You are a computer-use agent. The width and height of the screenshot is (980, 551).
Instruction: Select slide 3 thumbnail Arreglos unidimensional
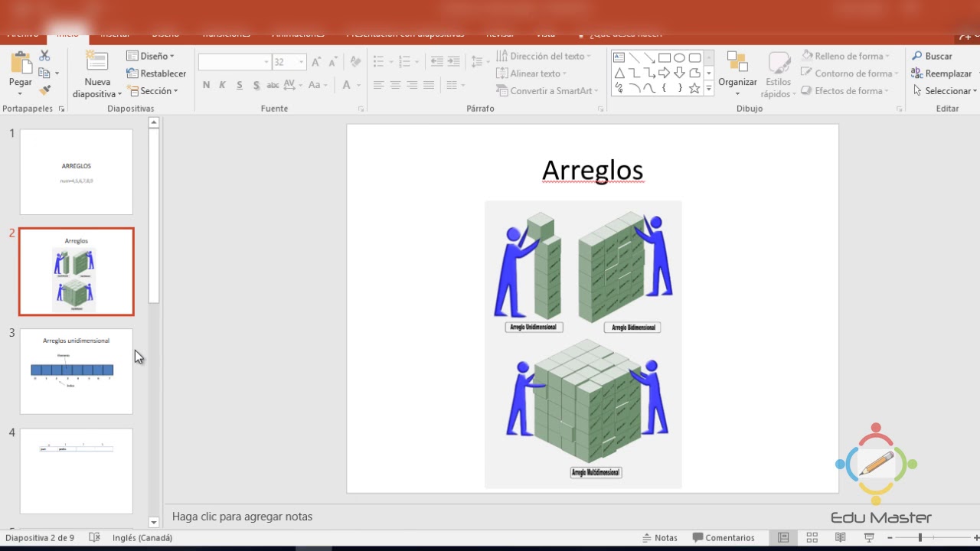pyautogui.click(x=77, y=371)
